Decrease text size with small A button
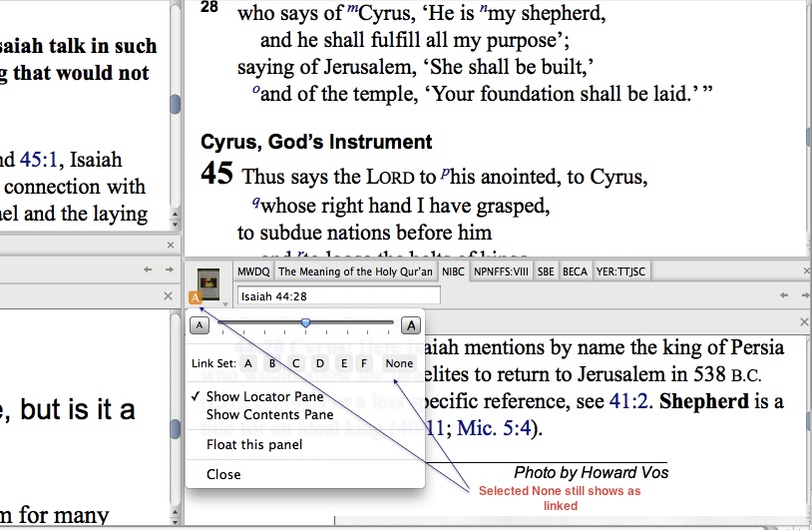The width and height of the screenshot is (812, 530). (200, 325)
